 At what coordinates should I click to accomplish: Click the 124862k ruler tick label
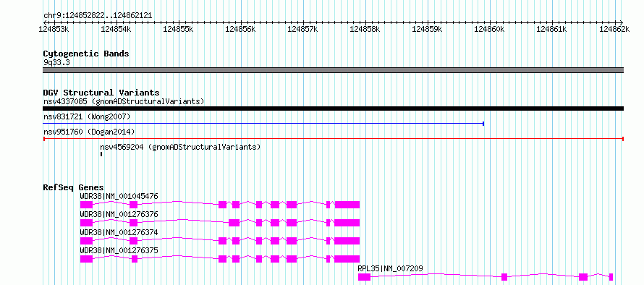(x=614, y=29)
